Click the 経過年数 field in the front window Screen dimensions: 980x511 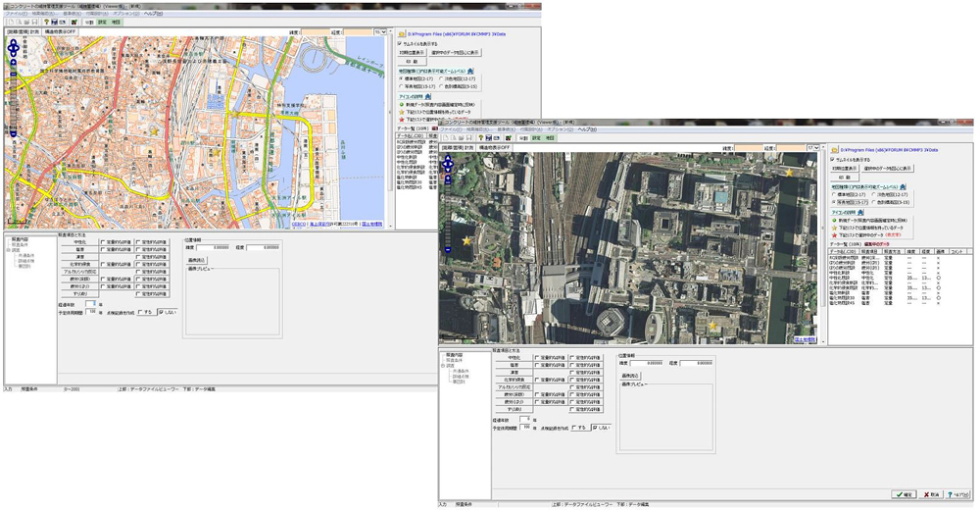pos(525,419)
